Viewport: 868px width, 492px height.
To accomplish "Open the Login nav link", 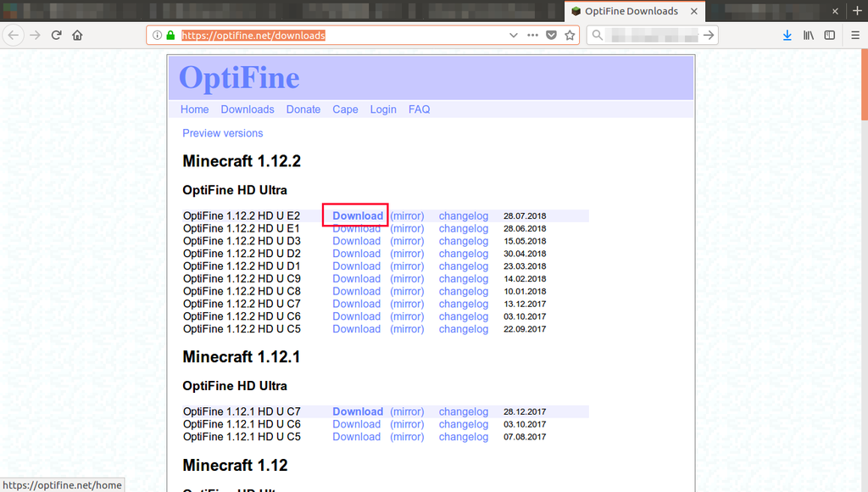I will pos(383,109).
